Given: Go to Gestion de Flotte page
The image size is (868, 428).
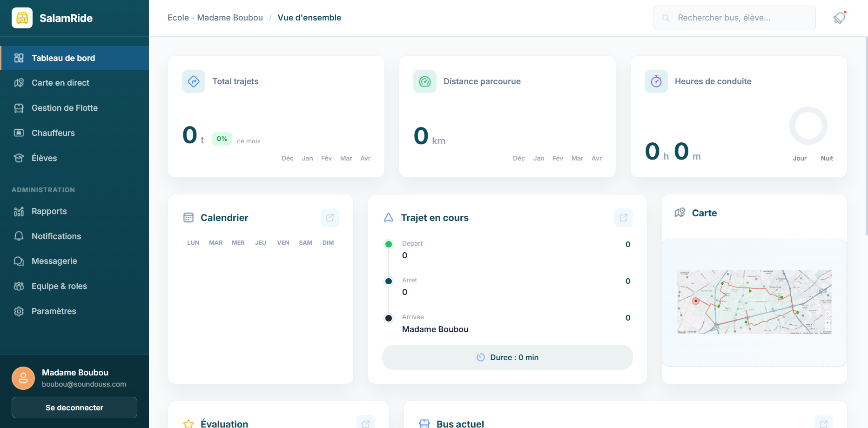Looking at the screenshot, I should [65, 108].
